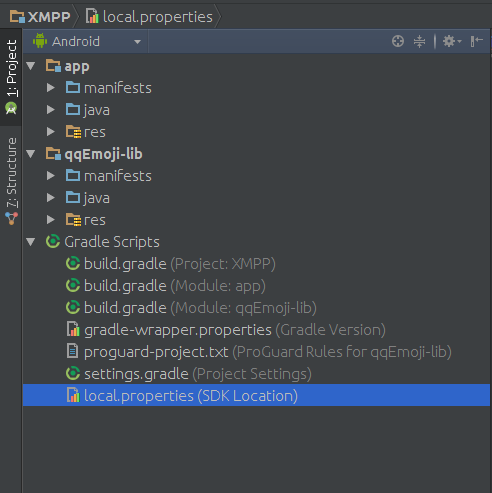Click the collapse all icon
The image size is (492, 493).
[419, 41]
